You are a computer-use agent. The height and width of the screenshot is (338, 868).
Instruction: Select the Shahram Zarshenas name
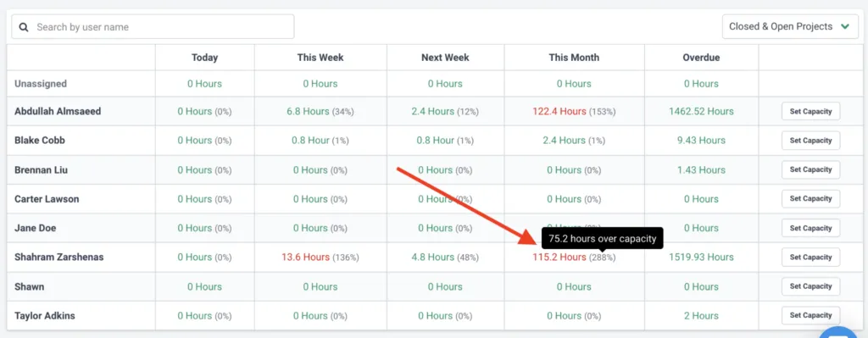pyautogui.click(x=58, y=258)
